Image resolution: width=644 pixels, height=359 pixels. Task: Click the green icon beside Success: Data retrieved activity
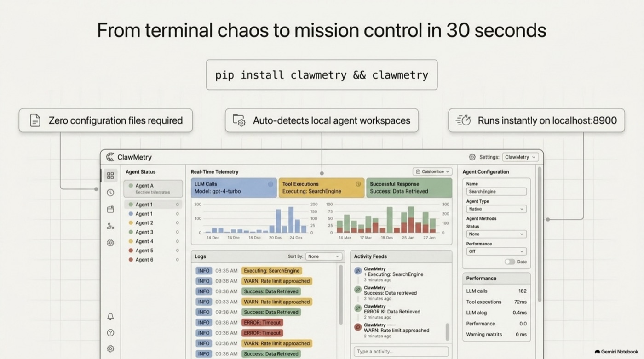click(x=358, y=290)
